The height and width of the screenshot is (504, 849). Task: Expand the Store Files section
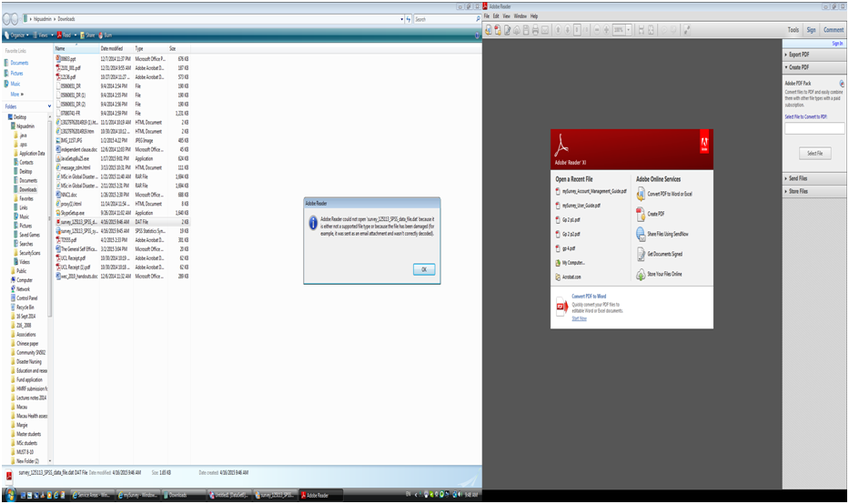tap(796, 191)
